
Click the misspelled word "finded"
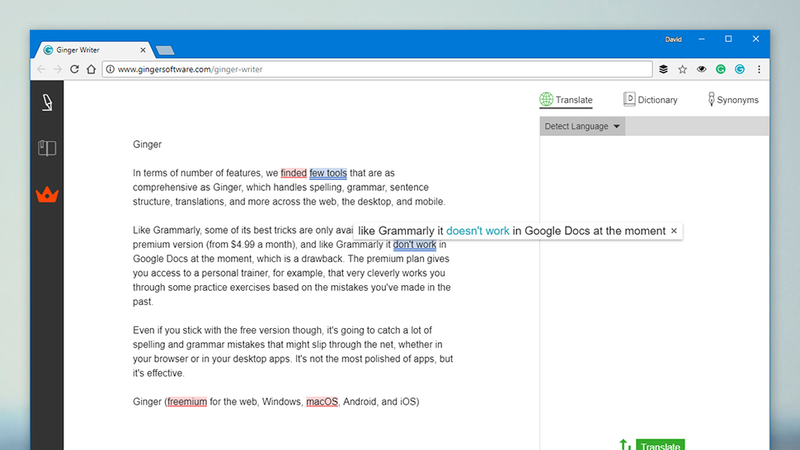point(293,173)
